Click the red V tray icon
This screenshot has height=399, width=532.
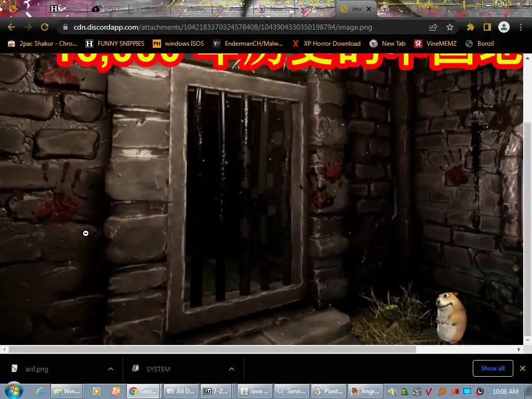tap(429, 392)
